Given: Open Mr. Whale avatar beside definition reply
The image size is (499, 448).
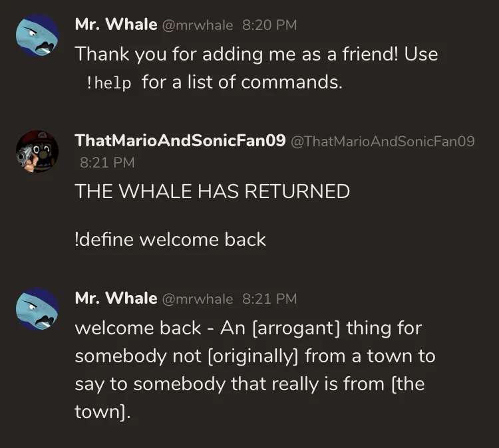Looking at the screenshot, I should (37, 308).
